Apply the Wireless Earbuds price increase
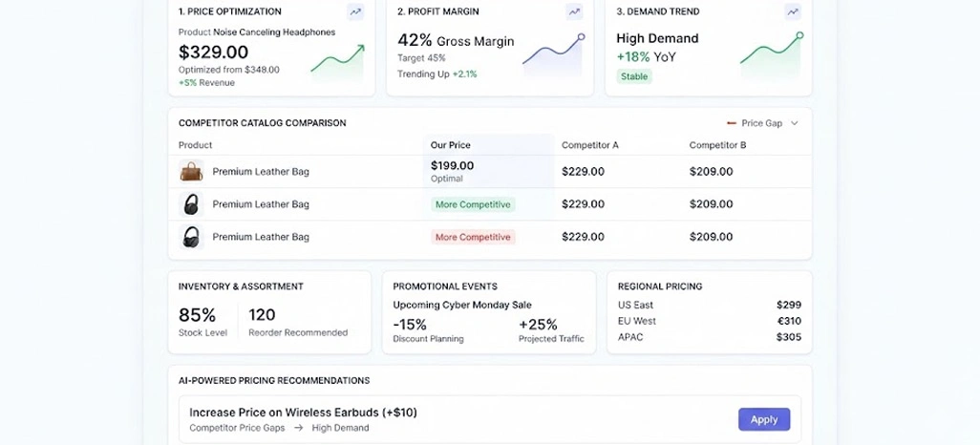Screen dimensions: 980x445 click(764, 419)
